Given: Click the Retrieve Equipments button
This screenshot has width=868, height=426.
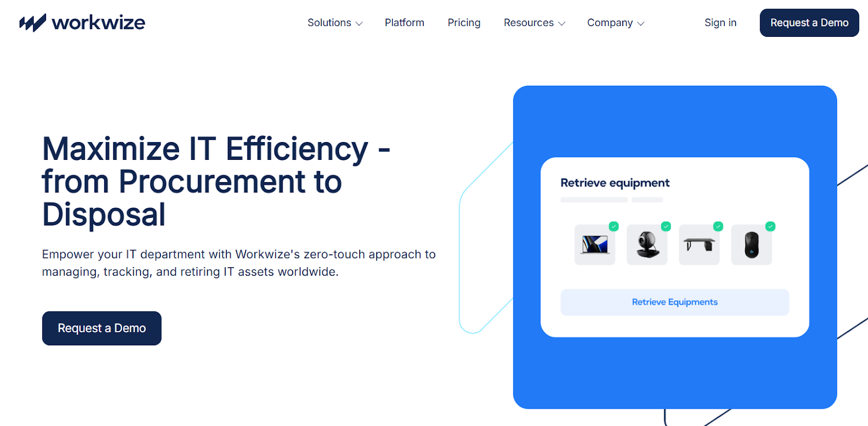Looking at the screenshot, I should pos(675,302).
